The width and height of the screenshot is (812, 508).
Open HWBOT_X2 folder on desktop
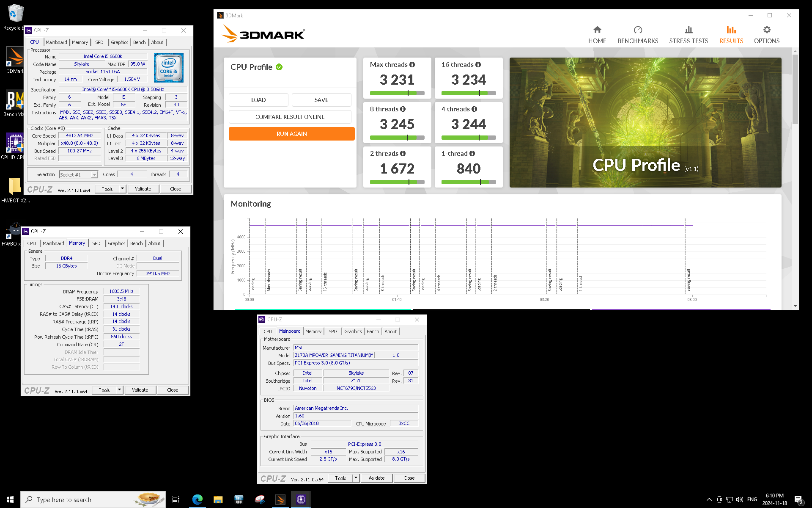coord(15,190)
